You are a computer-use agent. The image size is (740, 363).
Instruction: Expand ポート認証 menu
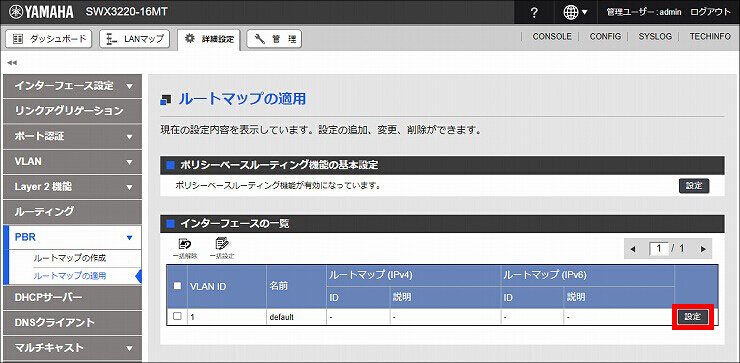pos(72,136)
